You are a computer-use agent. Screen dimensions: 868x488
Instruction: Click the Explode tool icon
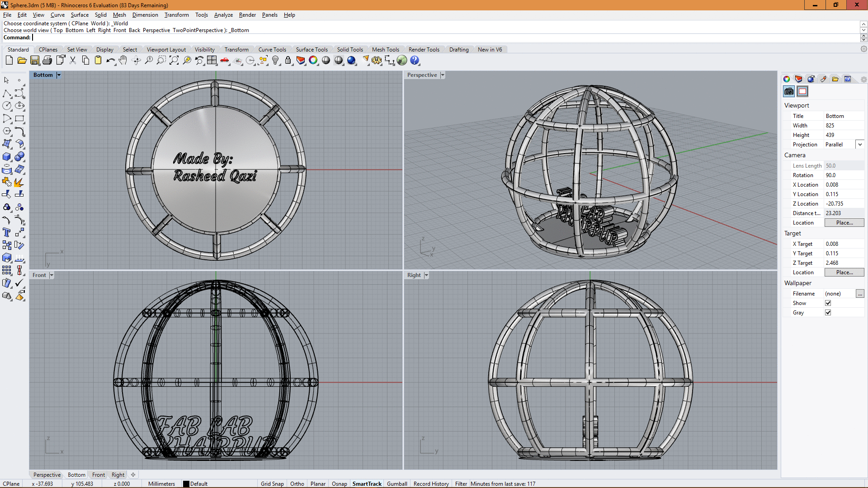tap(19, 182)
